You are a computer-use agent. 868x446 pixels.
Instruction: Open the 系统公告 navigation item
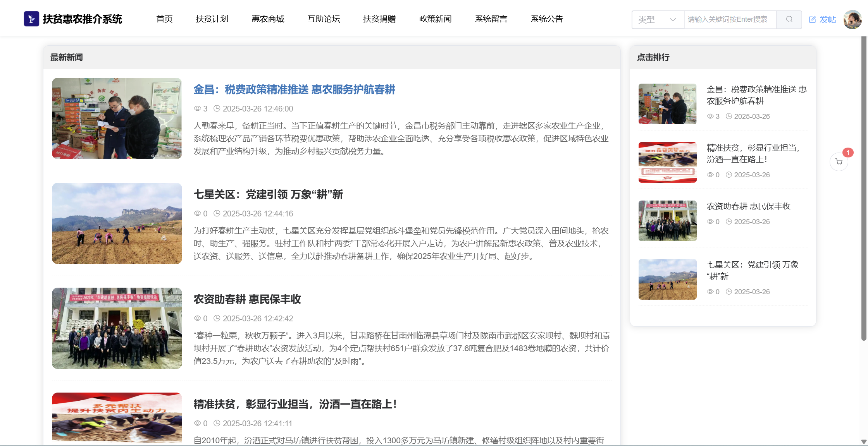pos(547,19)
